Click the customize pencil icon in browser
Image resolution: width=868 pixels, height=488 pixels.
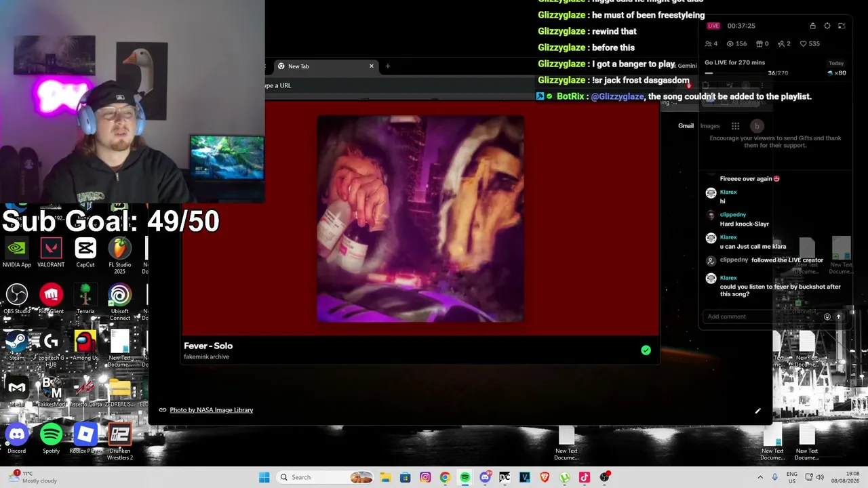[757, 411]
